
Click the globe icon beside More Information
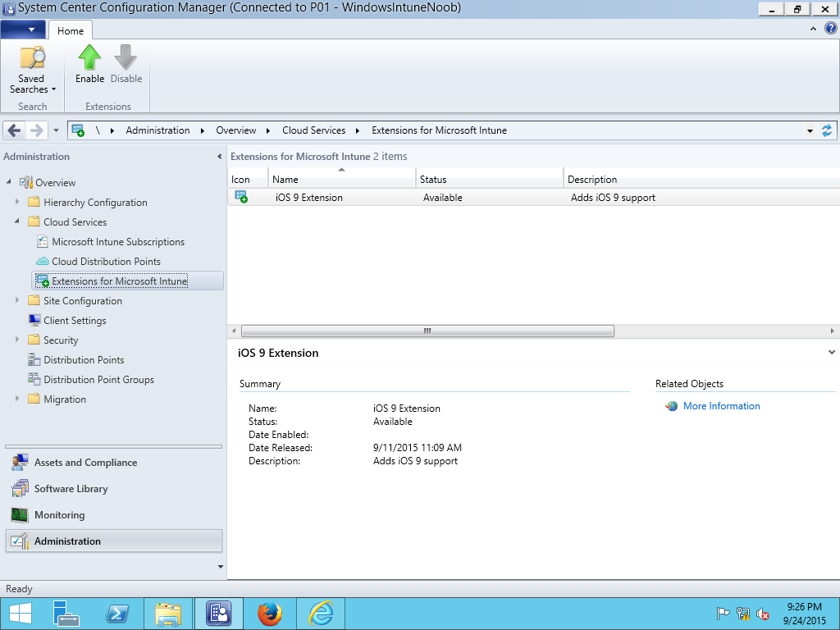pyautogui.click(x=671, y=406)
